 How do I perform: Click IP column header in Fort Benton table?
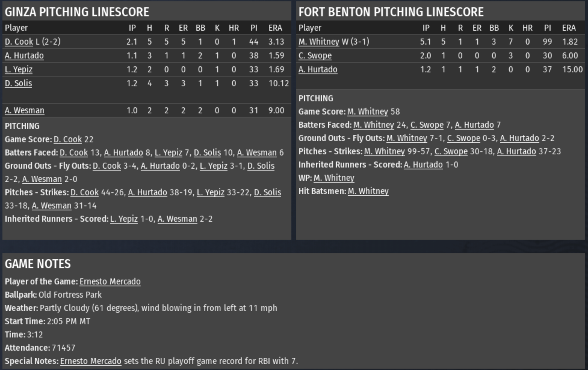(426, 28)
